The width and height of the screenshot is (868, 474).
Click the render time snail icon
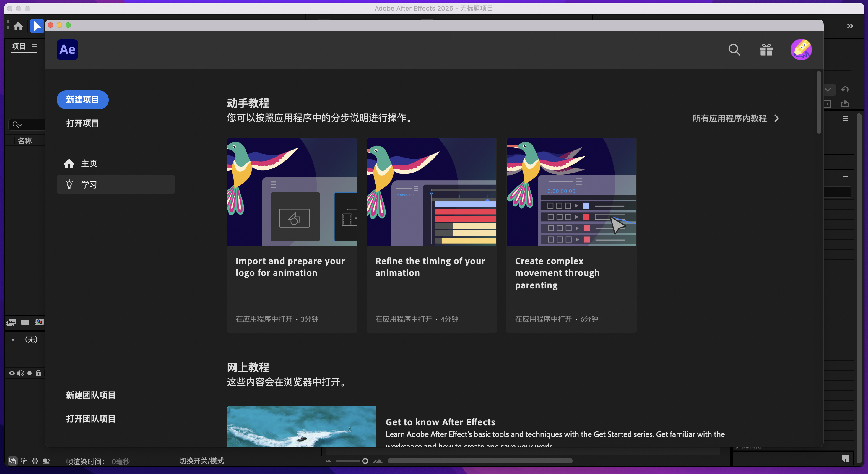tap(46, 461)
